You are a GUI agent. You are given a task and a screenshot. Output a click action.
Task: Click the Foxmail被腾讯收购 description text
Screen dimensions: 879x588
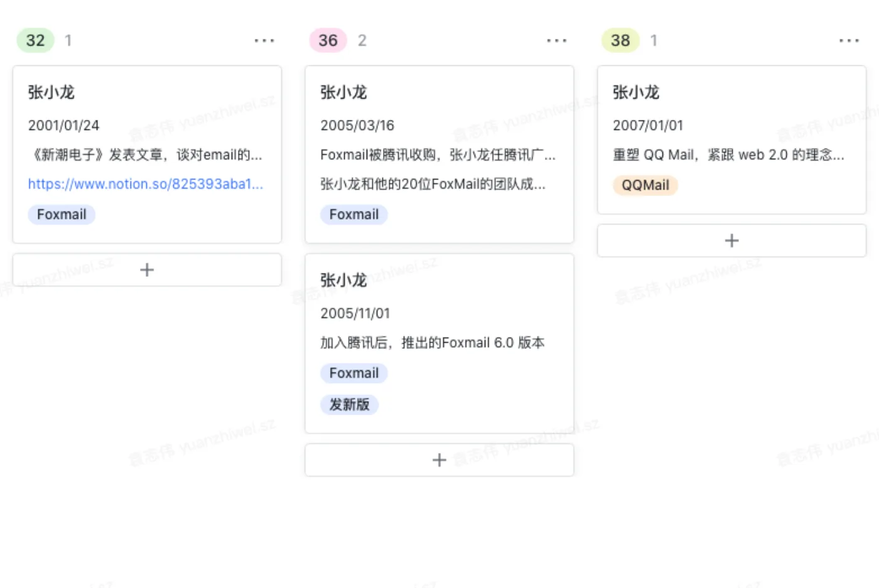[x=438, y=154]
